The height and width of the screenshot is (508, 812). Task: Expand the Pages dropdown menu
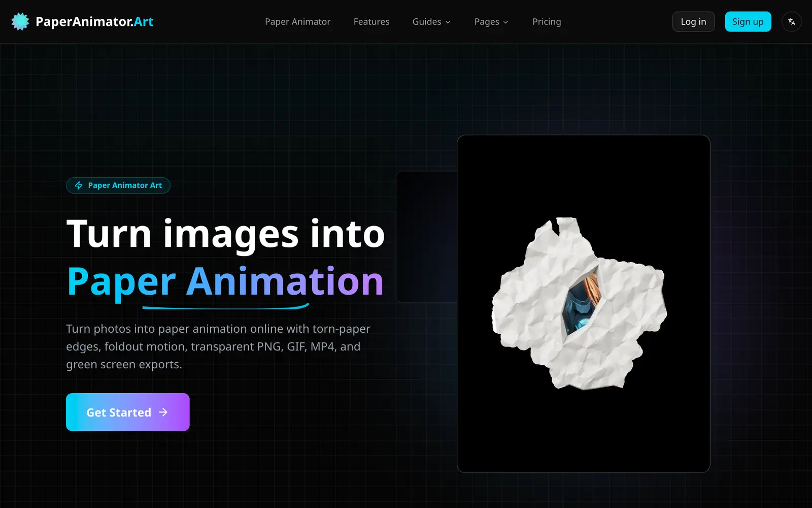pos(491,22)
